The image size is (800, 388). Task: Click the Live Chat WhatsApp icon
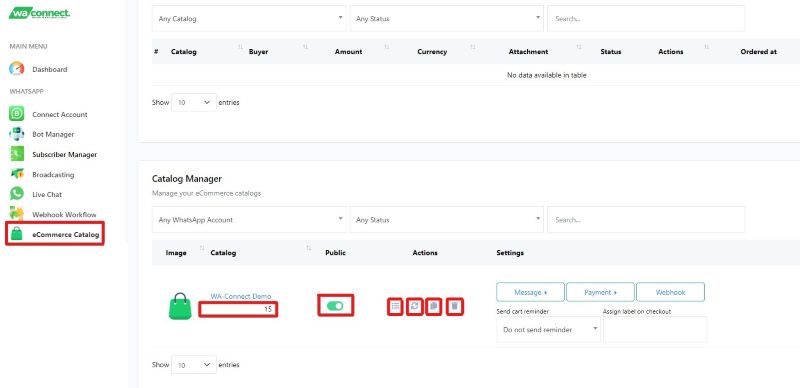[x=17, y=194]
